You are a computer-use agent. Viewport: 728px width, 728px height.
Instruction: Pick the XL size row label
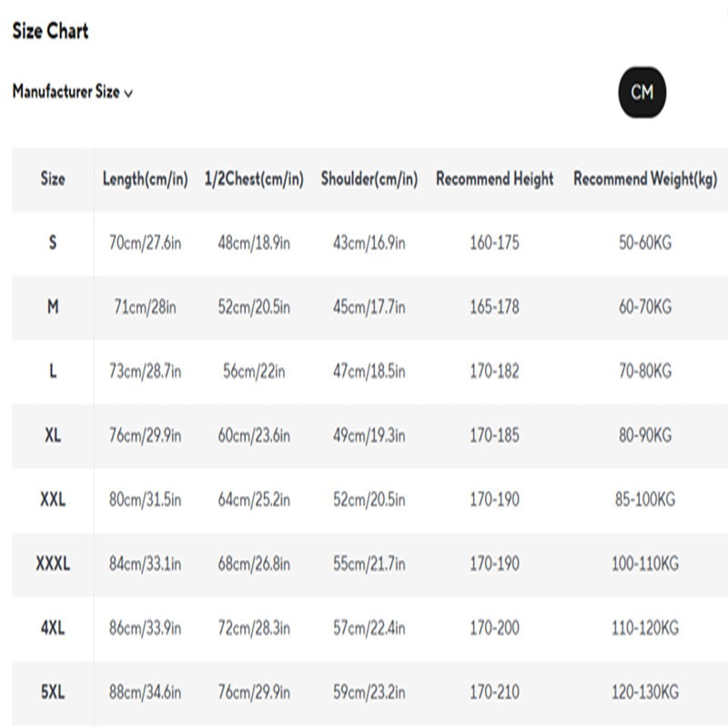coord(53,436)
